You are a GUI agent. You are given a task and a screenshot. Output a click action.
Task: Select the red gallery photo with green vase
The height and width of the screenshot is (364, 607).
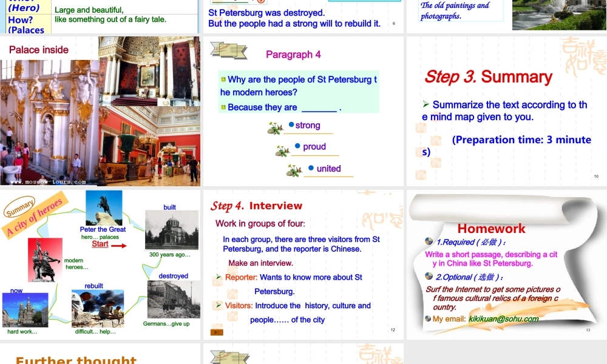tap(149, 146)
